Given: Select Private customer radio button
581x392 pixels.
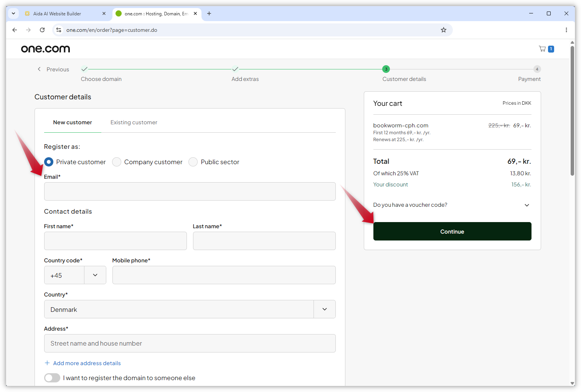Looking at the screenshot, I should click(x=49, y=162).
